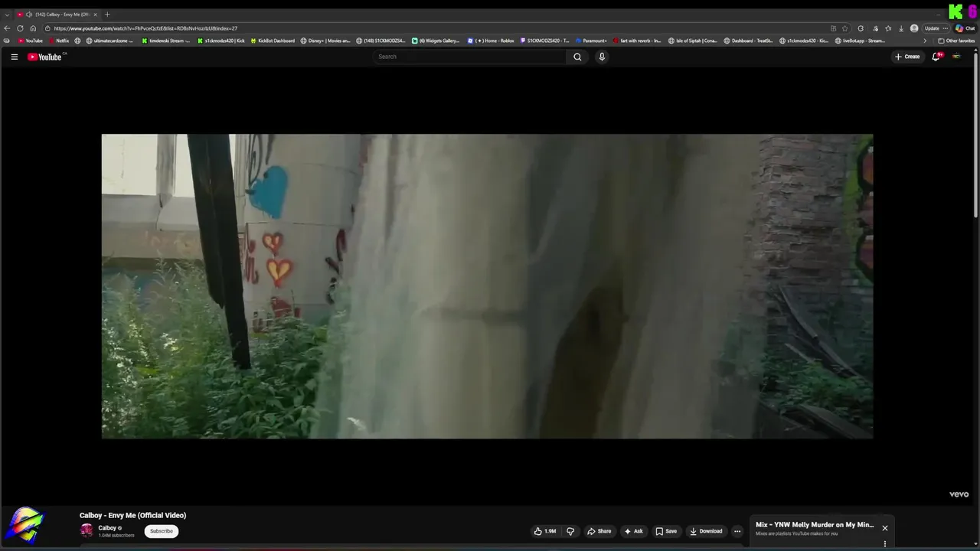This screenshot has height=551, width=980.
Task: Click the address bar URL
Action: click(145, 28)
